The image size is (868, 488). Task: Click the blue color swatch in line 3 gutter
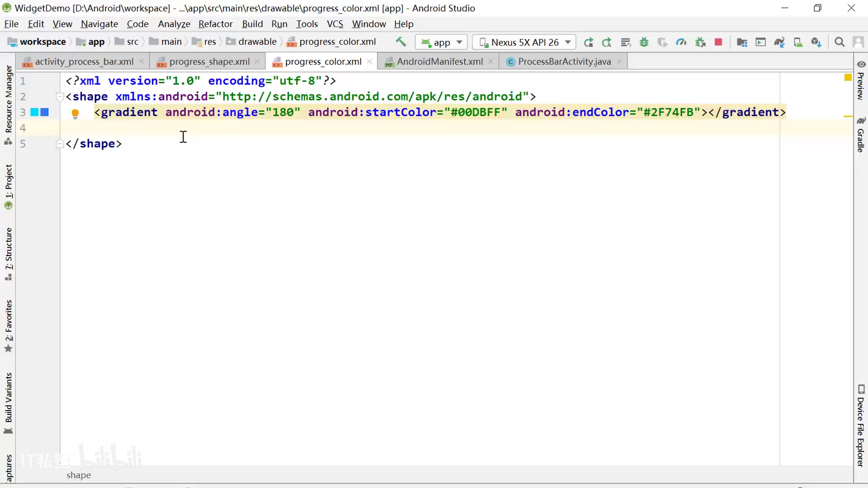(45, 112)
